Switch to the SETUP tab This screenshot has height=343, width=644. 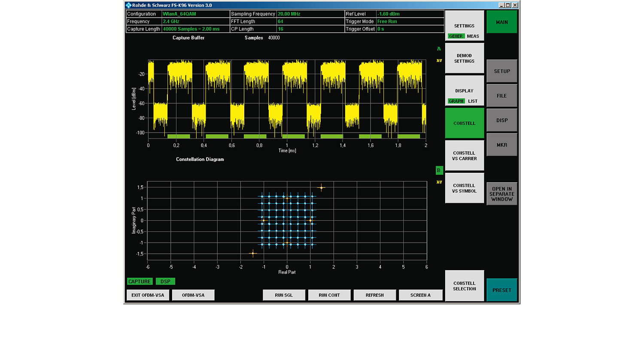tap(502, 71)
